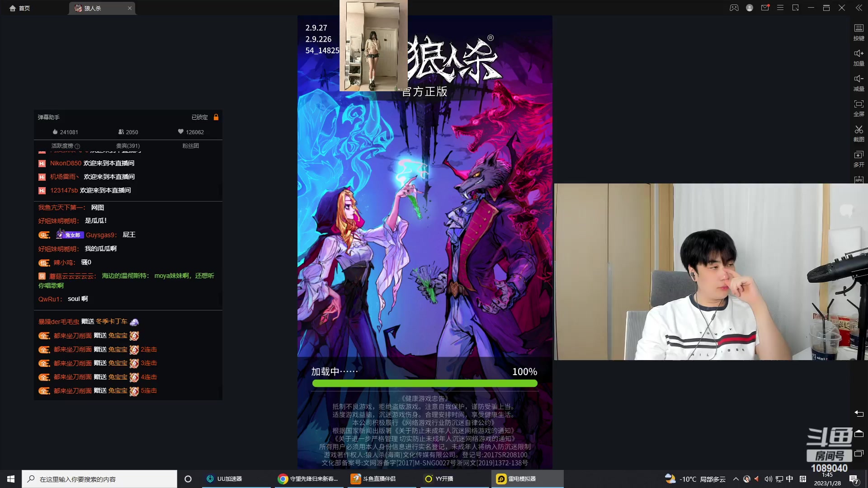Image resolution: width=868 pixels, height=488 pixels.
Task: Open Cortana circle icon on taskbar
Action: [x=188, y=479]
